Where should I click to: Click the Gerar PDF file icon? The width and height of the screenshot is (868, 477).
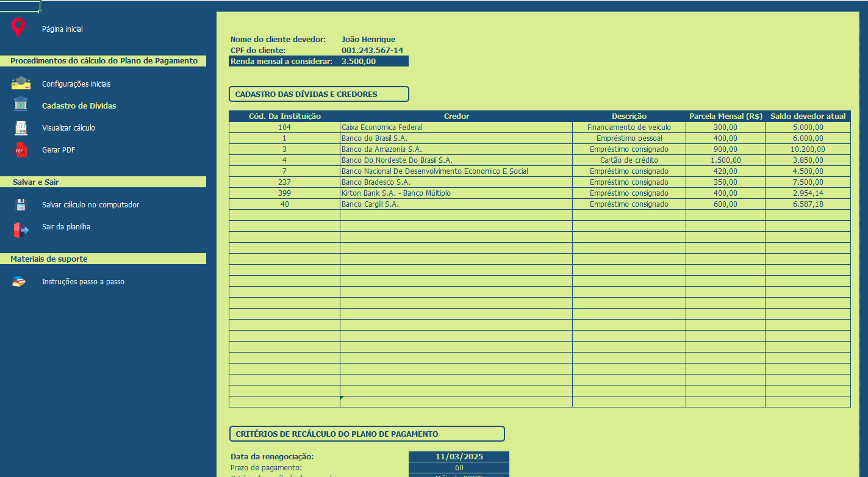tap(21, 149)
